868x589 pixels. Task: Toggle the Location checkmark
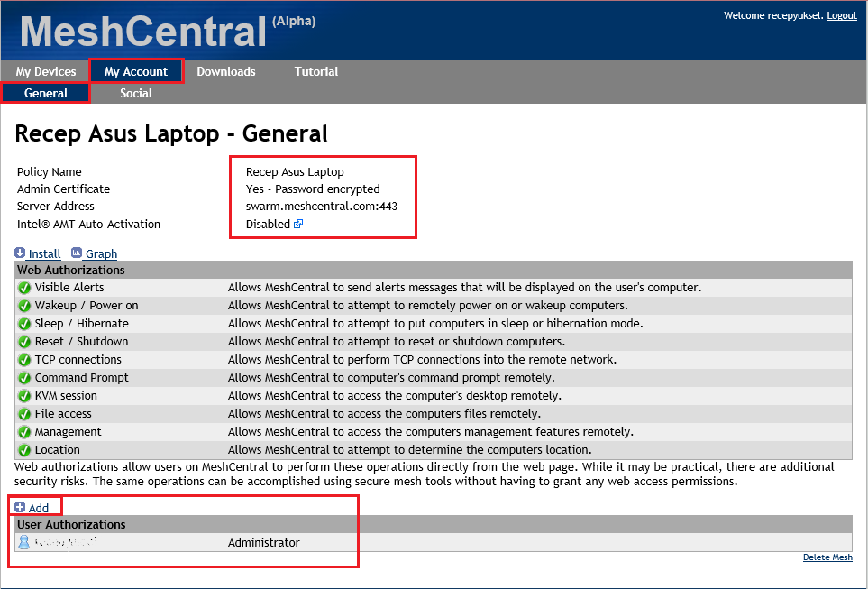24,450
